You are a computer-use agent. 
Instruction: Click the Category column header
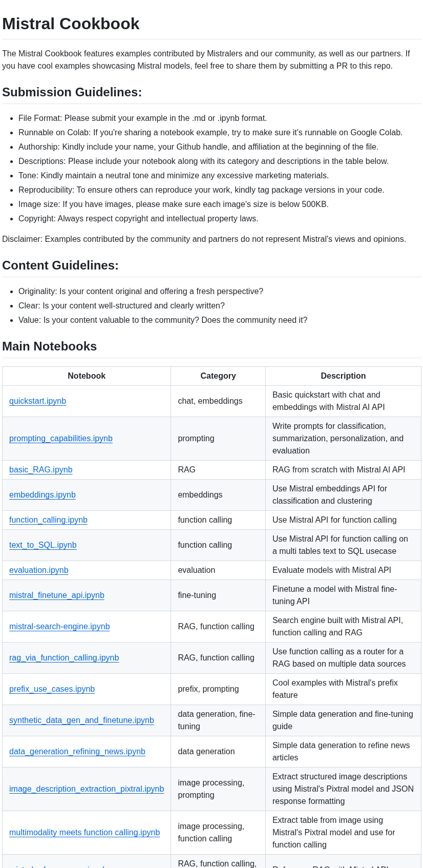coord(218,376)
